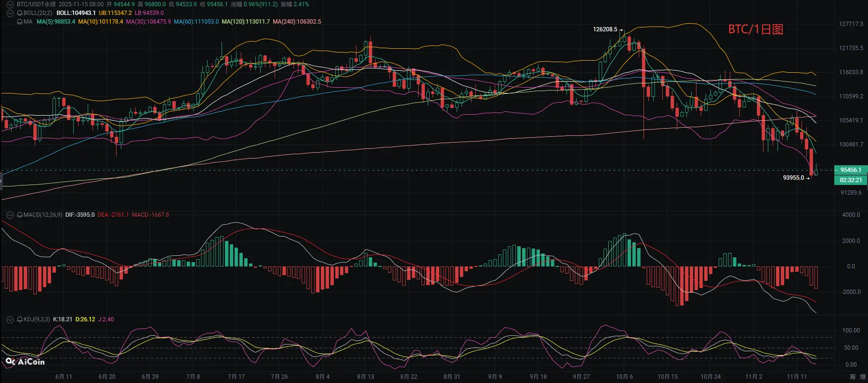The width and height of the screenshot is (868, 383).
Task: Select the MA(240) value 106302.5
Action: [x=297, y=22]
